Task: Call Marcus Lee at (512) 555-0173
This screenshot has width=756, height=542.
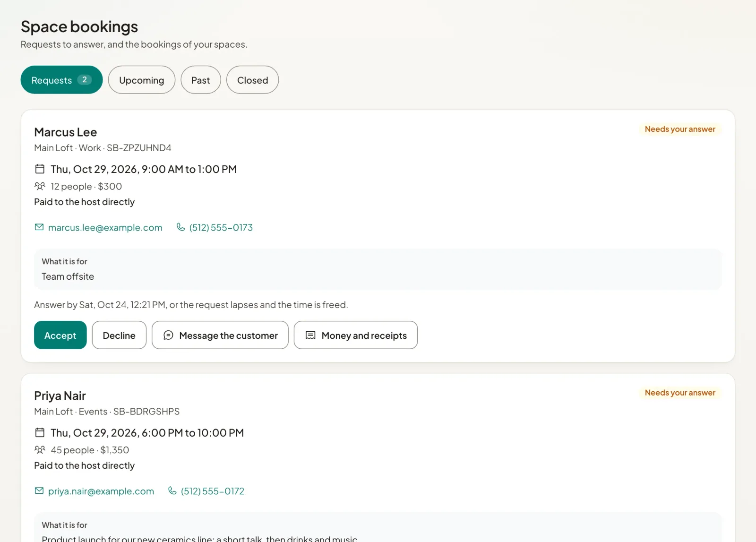Action: point(221,228)
